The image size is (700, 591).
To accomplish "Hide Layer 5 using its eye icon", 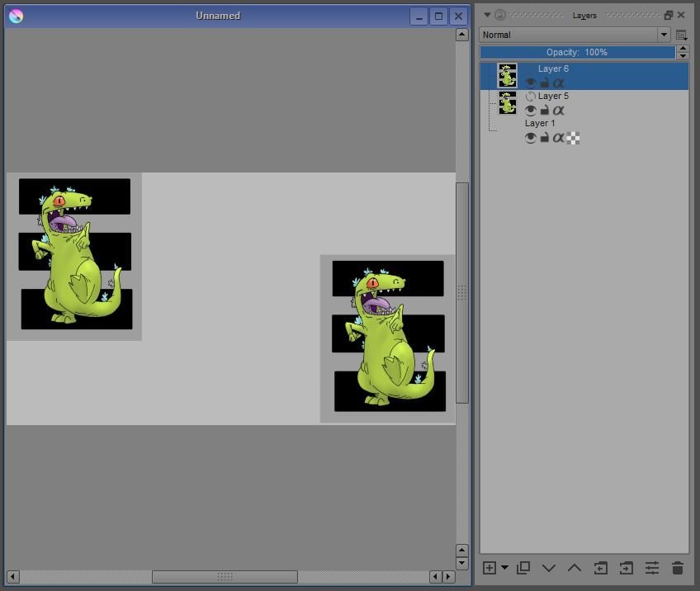I will [x=530, y=111].
